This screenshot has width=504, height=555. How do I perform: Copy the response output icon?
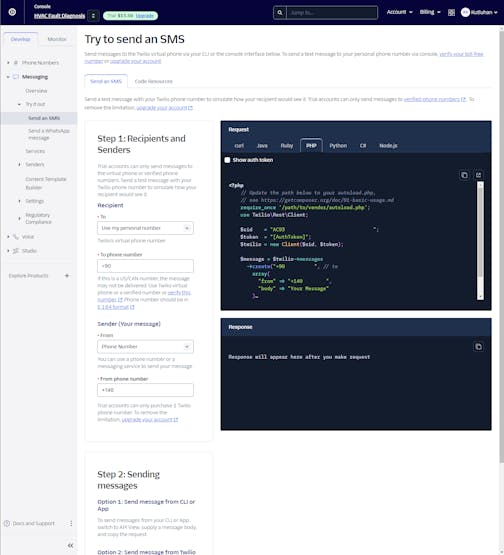click(478, 347)
